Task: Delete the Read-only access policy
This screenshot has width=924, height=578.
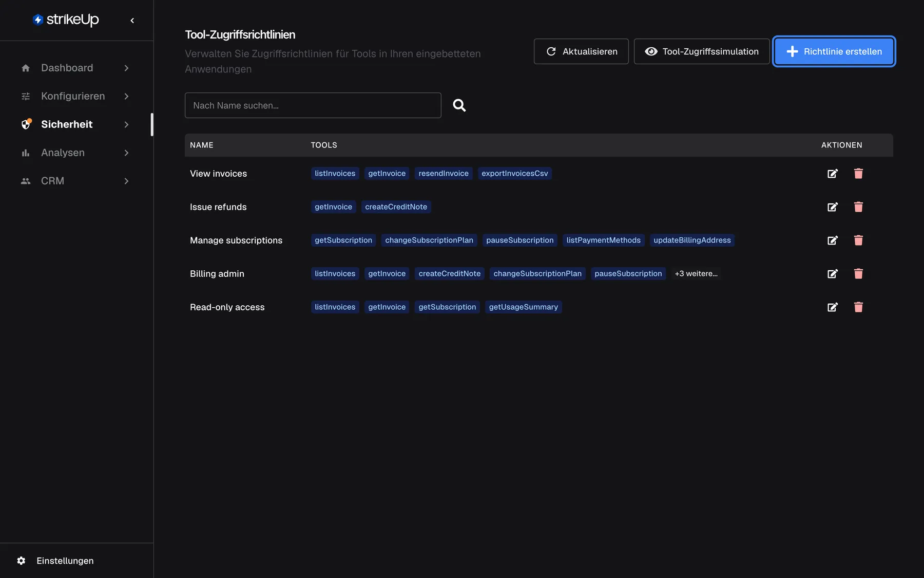Action: [858, 307]
